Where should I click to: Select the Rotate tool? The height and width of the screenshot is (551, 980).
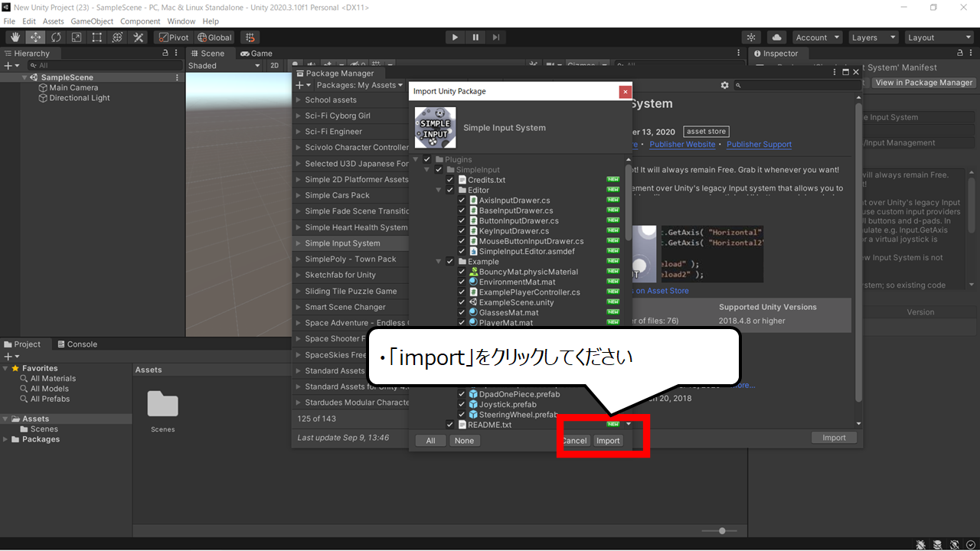click(56, 37)
